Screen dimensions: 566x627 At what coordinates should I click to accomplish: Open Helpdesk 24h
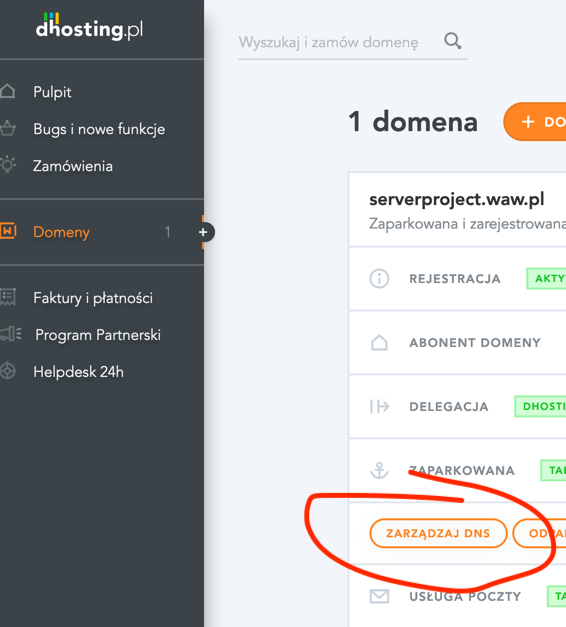[x=78, y=372]
